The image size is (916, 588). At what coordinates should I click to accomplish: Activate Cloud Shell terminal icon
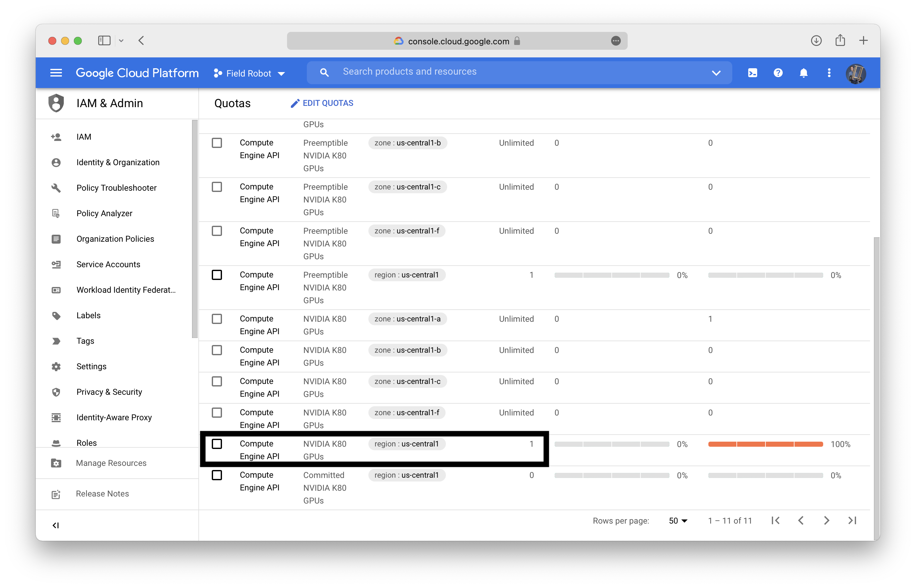click(752, 73)
